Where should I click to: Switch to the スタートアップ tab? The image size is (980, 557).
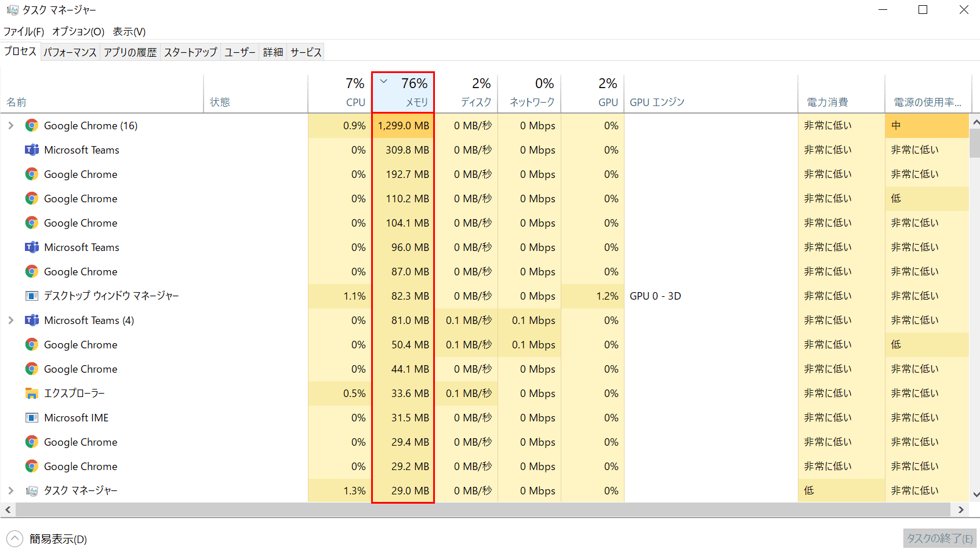point(190,52)
